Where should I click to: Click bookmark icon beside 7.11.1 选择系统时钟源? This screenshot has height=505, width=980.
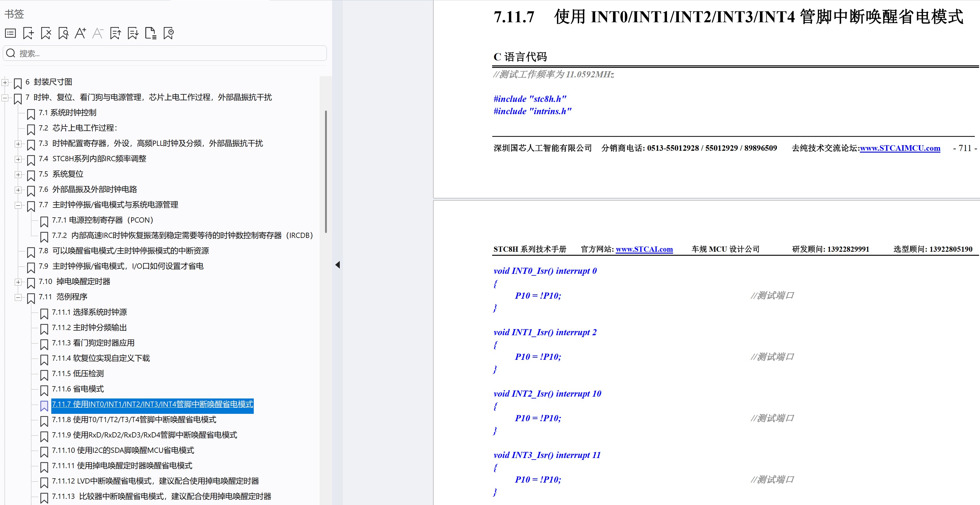tap(44, 313)
